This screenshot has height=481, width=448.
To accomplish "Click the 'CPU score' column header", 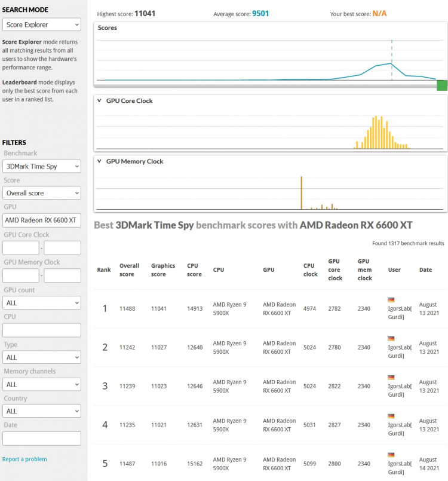I will [194, 269].
